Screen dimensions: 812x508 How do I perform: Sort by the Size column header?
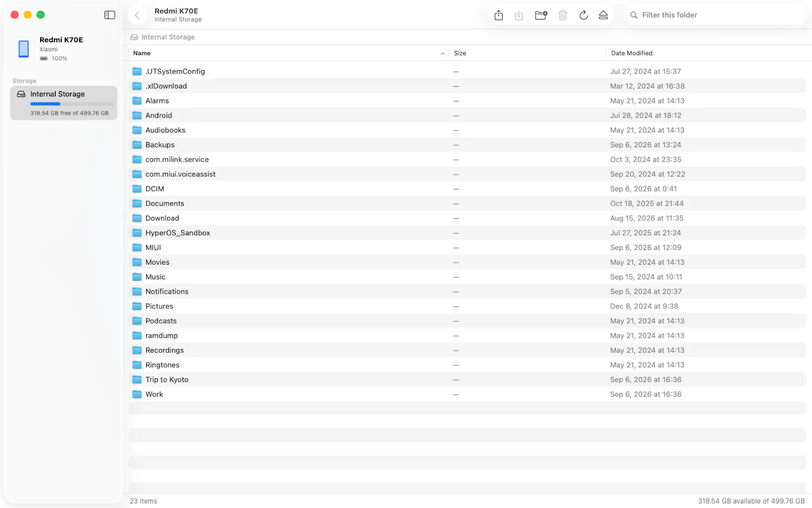click(x=460, y=53)
